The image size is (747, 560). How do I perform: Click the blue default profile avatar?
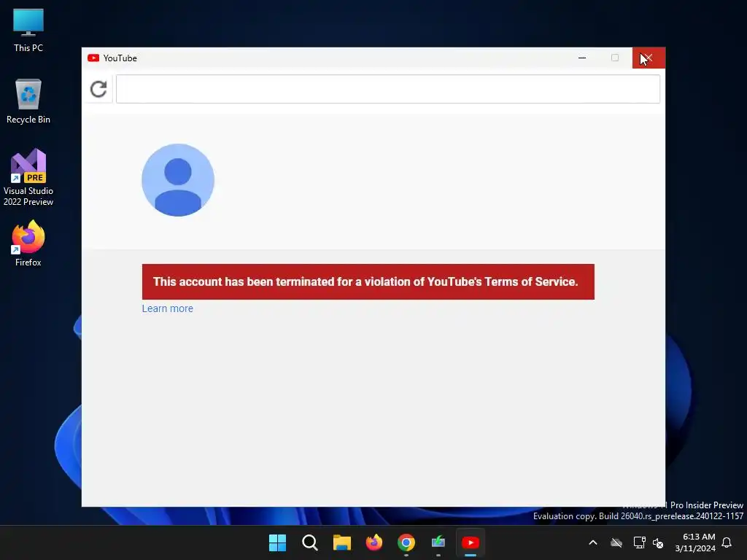(x=178, y=180)
